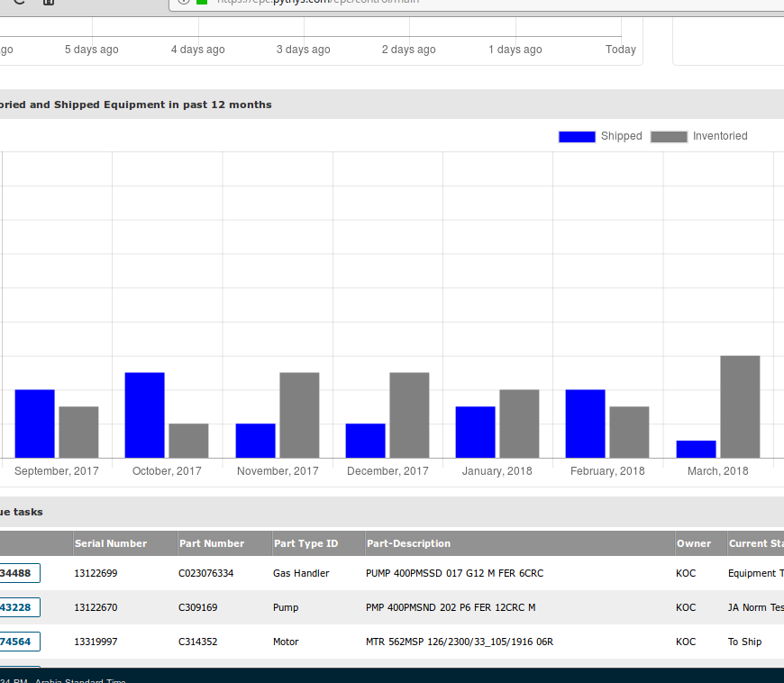This screenshot has height=683, width=784.
Task: Open the task button ending in 34488
Action: [19, 573]
